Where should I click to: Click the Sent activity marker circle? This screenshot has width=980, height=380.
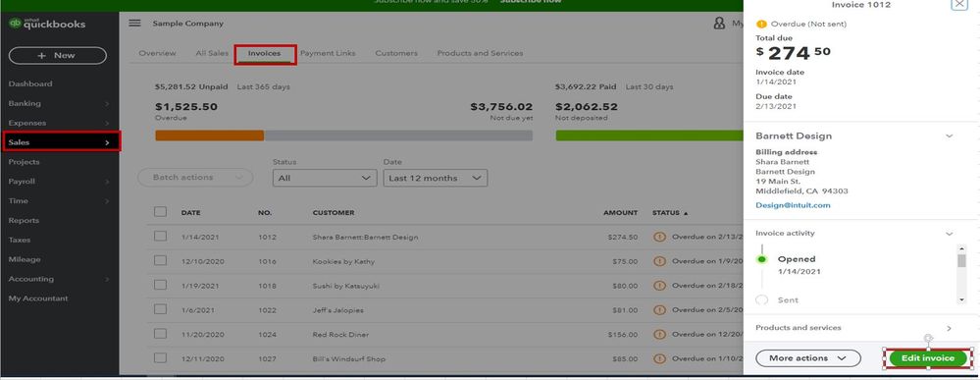[761, 300]
